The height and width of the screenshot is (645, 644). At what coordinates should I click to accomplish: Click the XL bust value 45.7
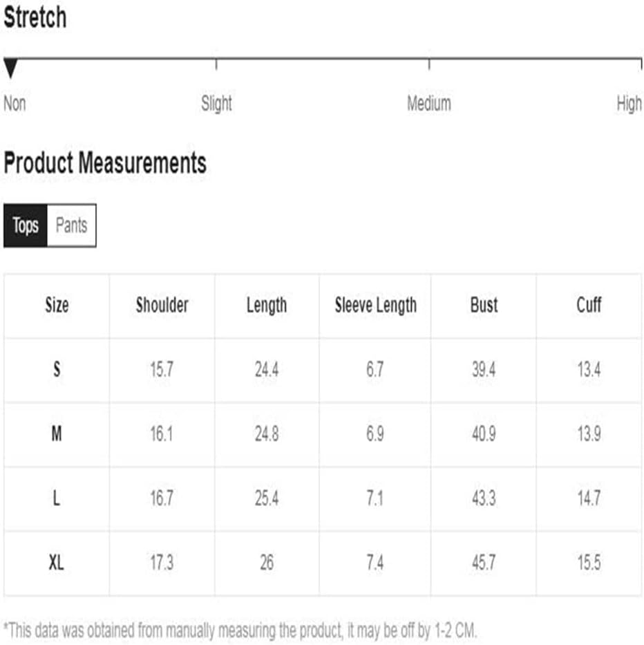coord(484,562)
